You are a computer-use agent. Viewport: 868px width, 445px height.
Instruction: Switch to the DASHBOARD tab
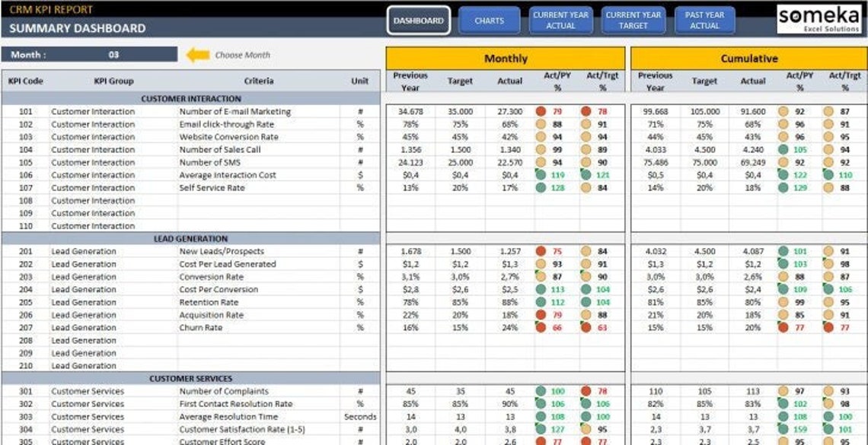click(x=420, y=21)
